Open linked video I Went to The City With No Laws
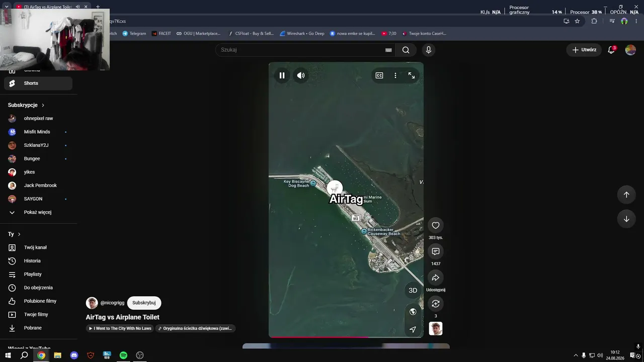Viewport: 644px width, 362px height. pos(120,328)
